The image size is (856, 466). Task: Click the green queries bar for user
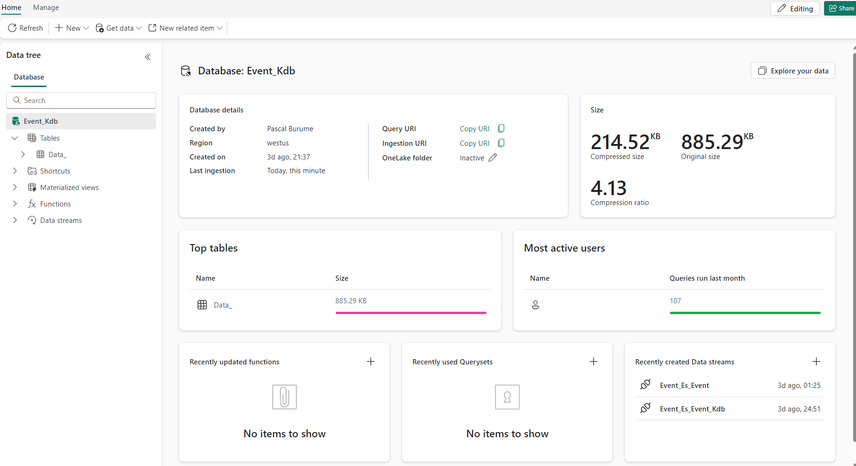(x=745, y=313)
